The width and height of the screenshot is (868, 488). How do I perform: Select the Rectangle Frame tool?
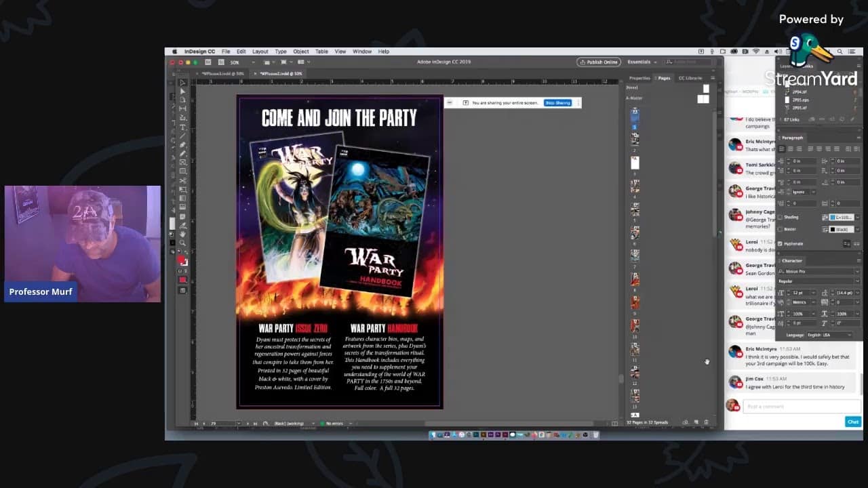tap(182, 162)
